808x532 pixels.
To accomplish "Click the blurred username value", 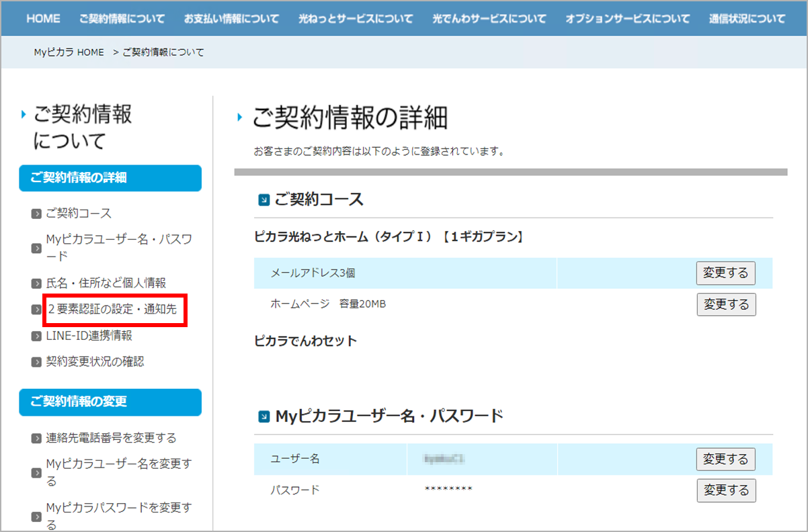I will [445, 459].
